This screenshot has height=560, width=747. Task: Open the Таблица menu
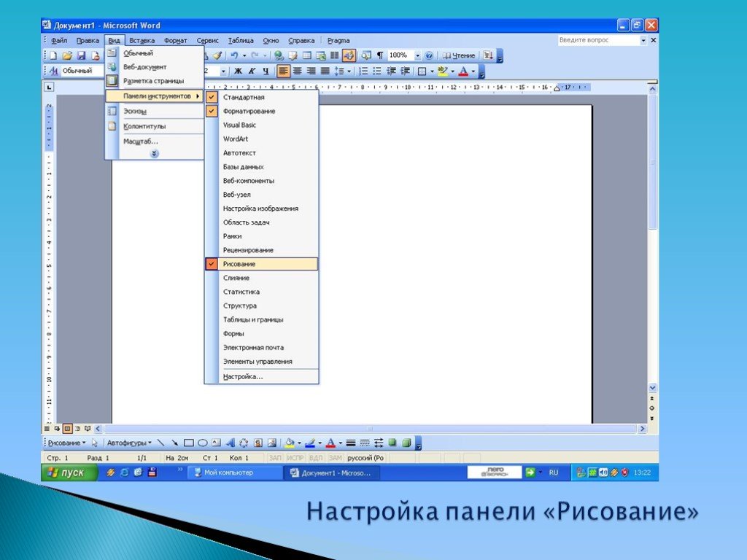[241, 41]
